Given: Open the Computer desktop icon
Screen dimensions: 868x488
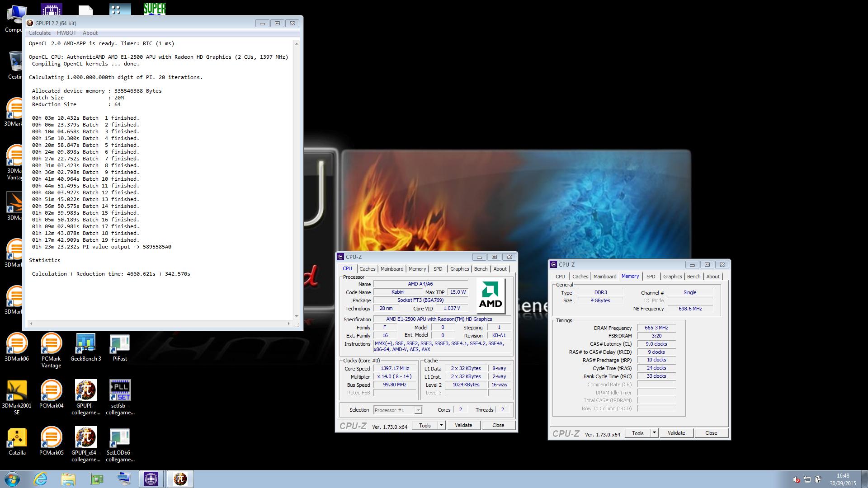Looking at the screenshot, I should coord(14,18).
